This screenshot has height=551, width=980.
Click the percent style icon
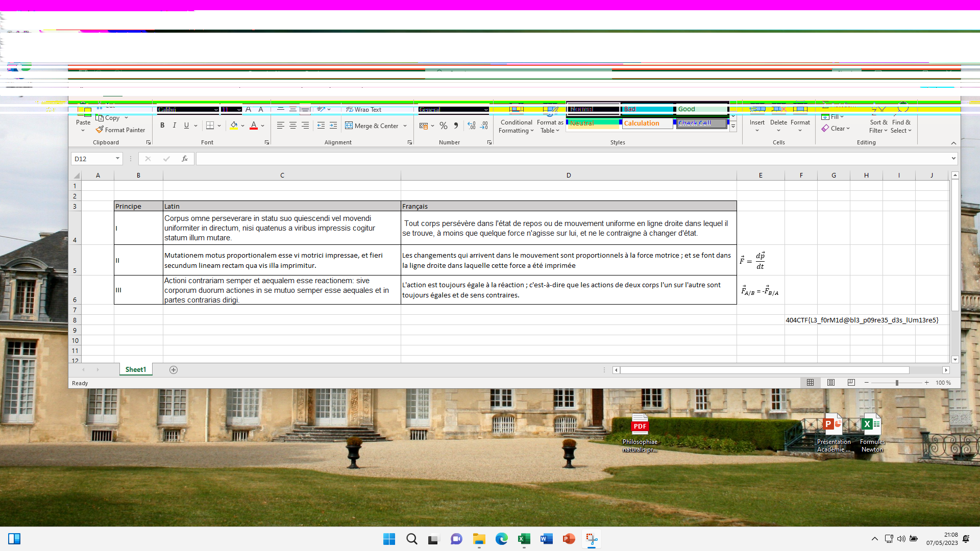point(444,126)
